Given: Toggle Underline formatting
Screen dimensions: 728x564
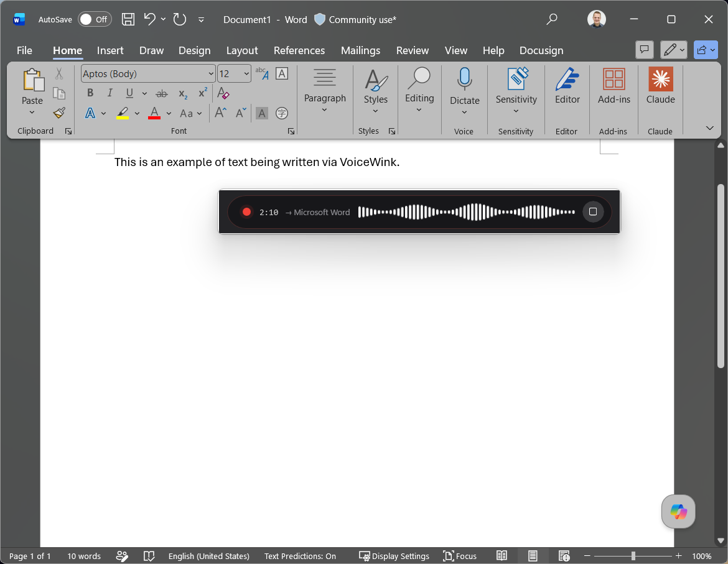Looking at the screenshot, I should point(129,93).
